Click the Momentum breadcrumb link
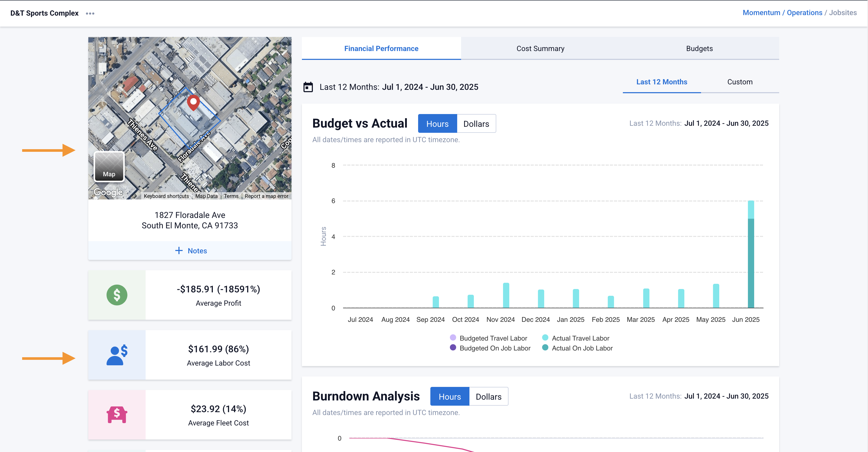The height and width of the screenshot is (452, 868). [761, 13]
